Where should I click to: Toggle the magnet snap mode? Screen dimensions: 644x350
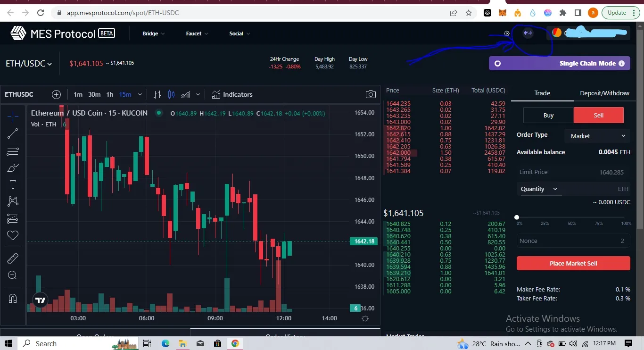(13, 298)
